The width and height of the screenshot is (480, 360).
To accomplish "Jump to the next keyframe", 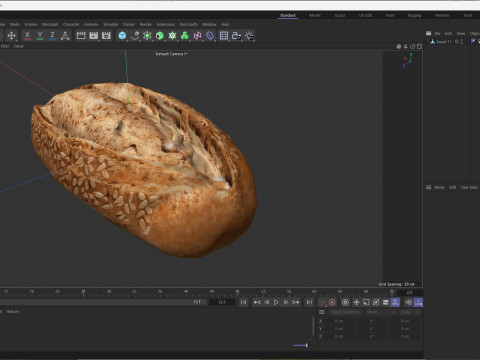I will (296, 302).
